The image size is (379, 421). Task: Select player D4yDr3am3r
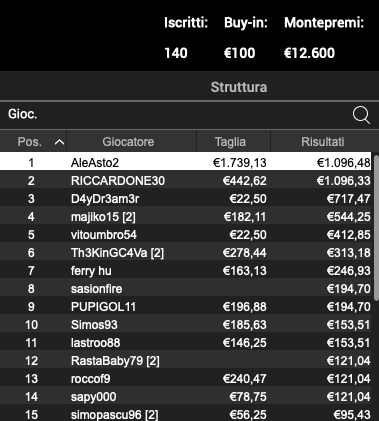tap(186, 199)
